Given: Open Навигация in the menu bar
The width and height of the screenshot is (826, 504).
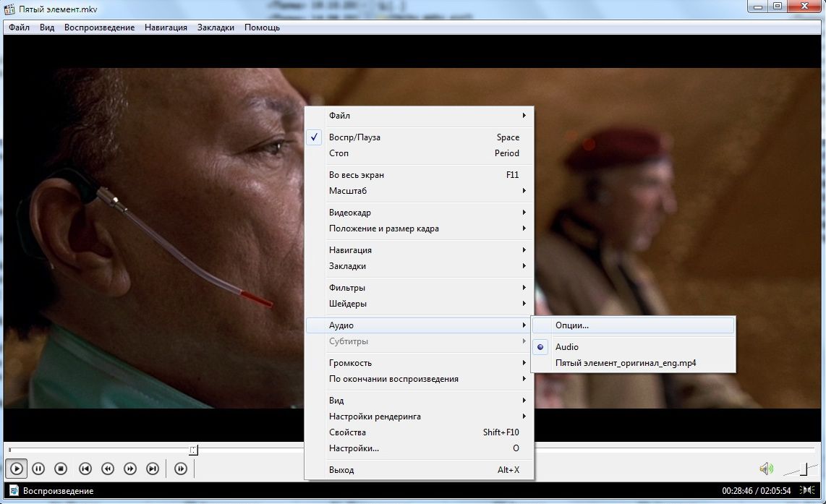Looking at the screenshot, I should coord(166,27).
